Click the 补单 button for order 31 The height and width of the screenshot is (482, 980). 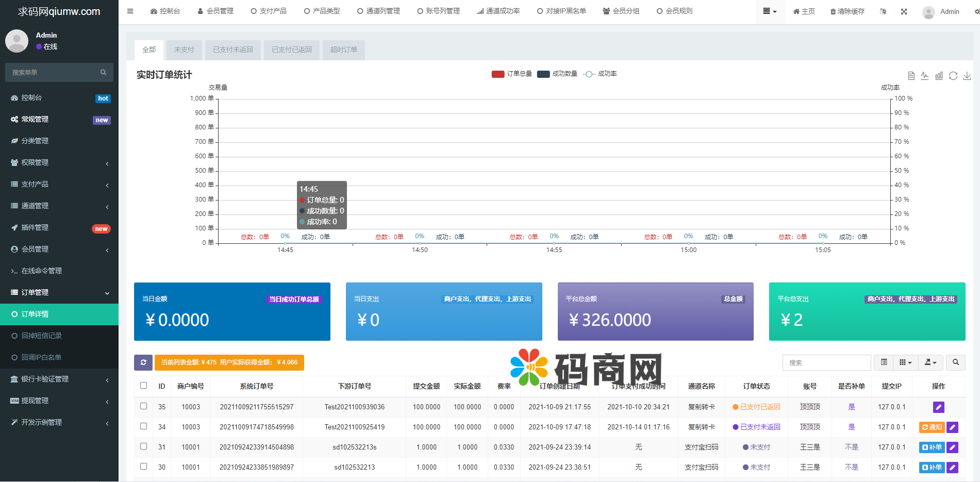(x=932, y=447)
